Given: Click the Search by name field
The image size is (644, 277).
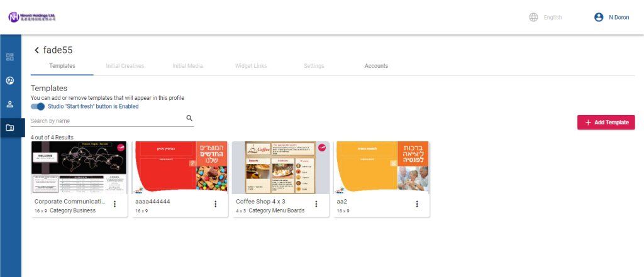Looking at the screenshot, I should click(x=107, y=121).
